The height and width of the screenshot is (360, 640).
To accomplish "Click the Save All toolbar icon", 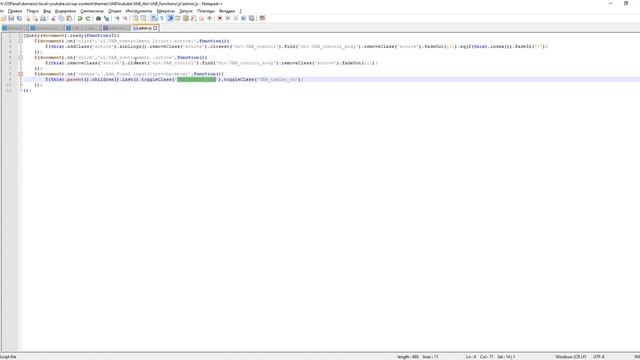I will (x=19, y=18).
